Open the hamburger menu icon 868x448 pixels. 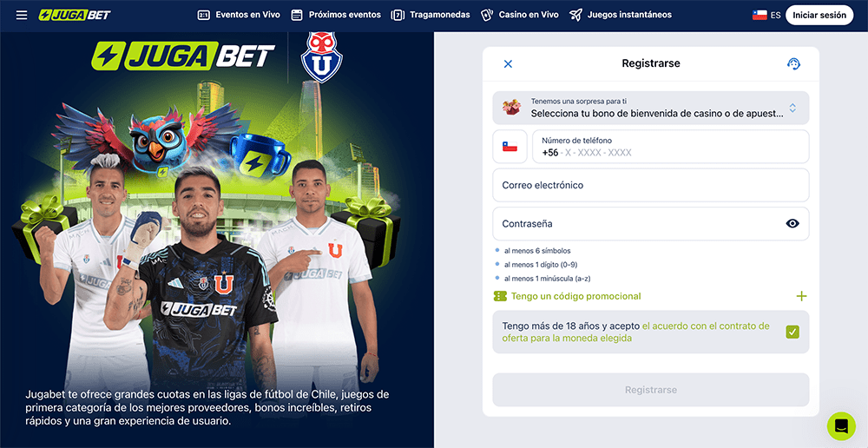[22, 15]
